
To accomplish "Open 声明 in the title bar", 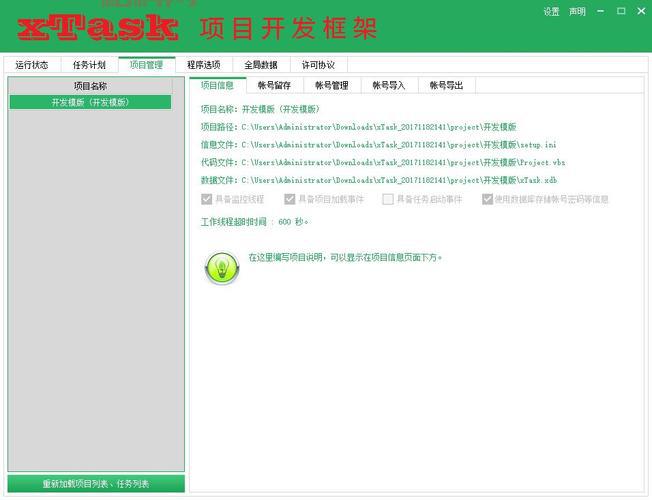I will tap(577, 12).
